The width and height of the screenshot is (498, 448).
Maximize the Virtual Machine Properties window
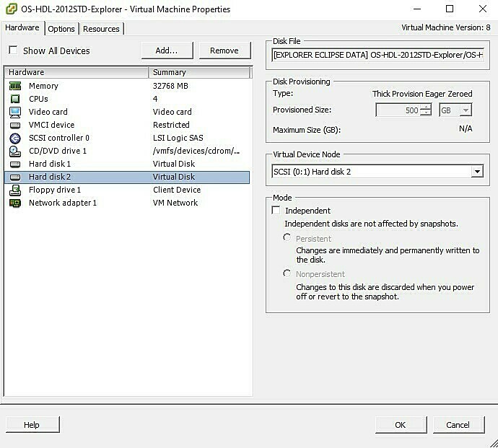click(x=450, y=9)
